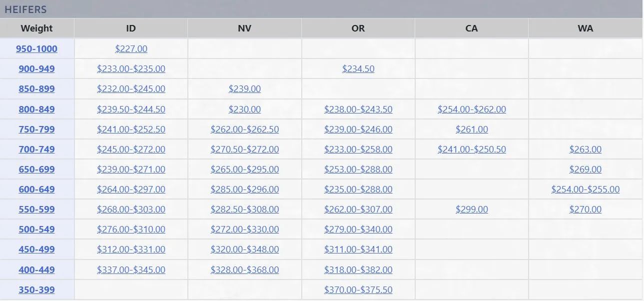Screen dimensions: 644x301
Task: Click Idaho $312.00-$331.00 price range
Action: pyautogui.click(x=131, y=249)
